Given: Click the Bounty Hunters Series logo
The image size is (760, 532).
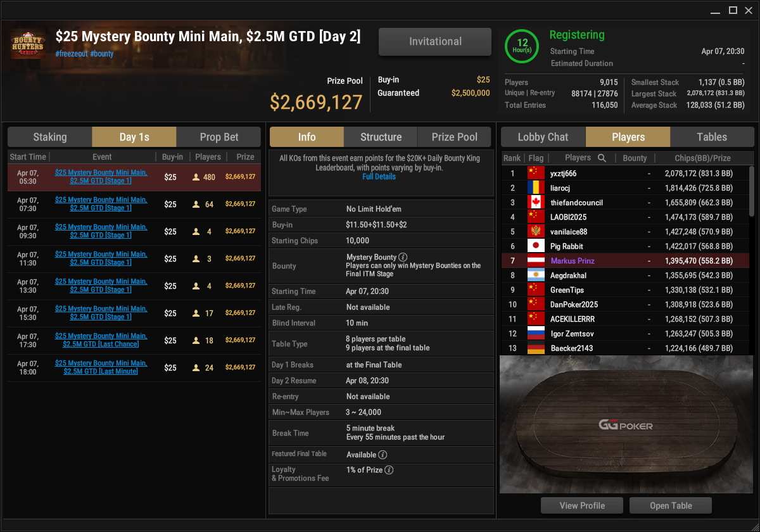Looking at the screenshot, I should coord(28,45).
